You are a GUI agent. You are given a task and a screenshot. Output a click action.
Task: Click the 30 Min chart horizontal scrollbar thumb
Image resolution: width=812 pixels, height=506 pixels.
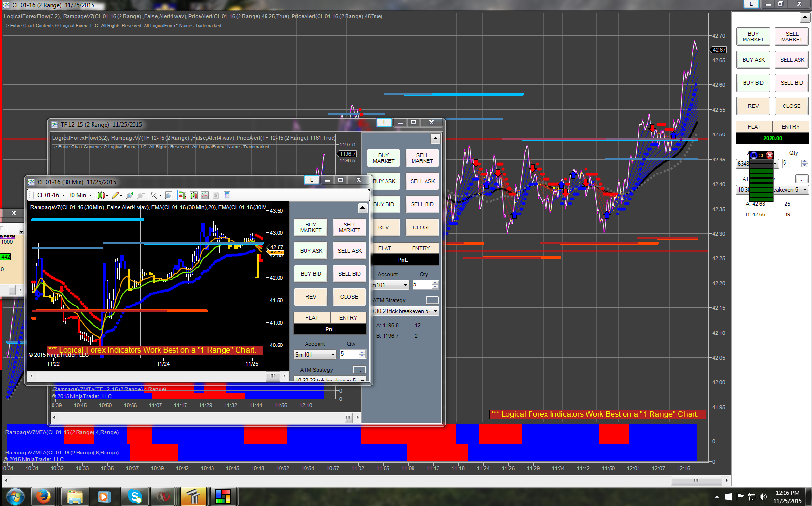(x=272, y=376)
